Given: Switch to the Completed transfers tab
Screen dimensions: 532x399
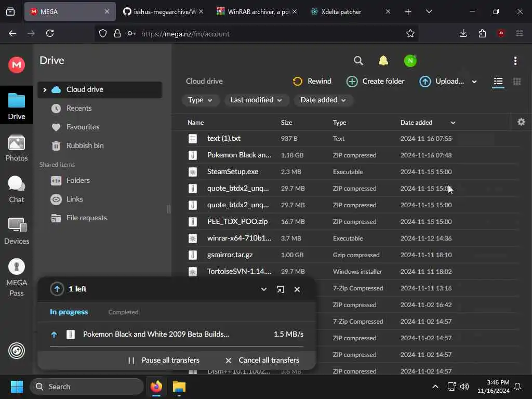Looking at the screenshot, I should (123, 312).
